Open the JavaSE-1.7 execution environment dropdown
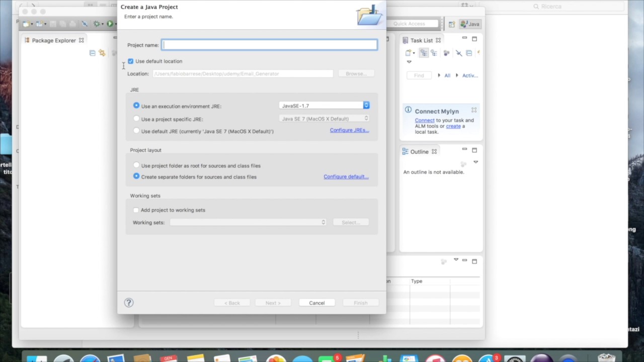 [x=325, y=105]
